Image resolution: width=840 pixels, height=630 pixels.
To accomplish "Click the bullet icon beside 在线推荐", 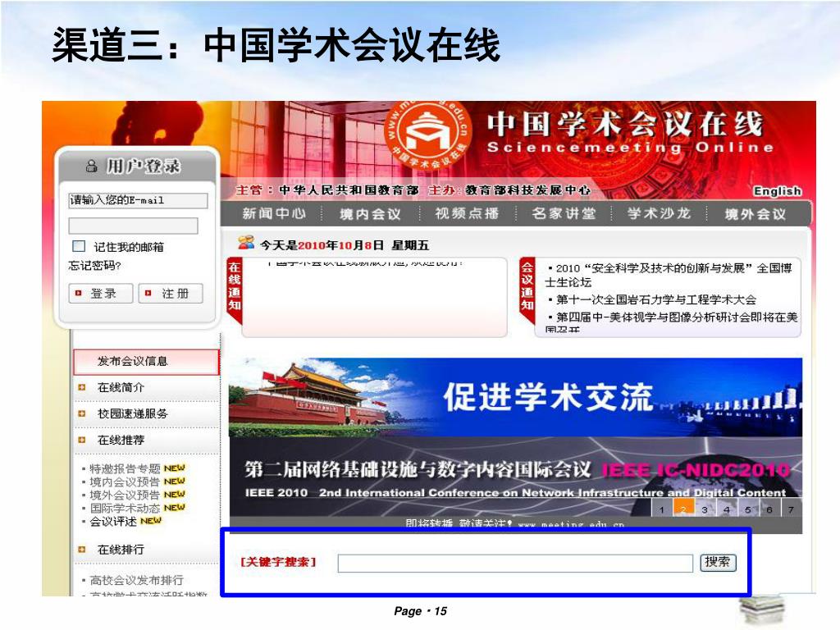I will 82,440.
